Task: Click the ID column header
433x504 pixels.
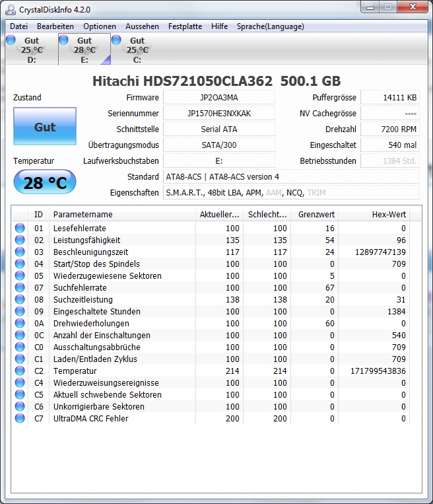Action: [38, 215]
